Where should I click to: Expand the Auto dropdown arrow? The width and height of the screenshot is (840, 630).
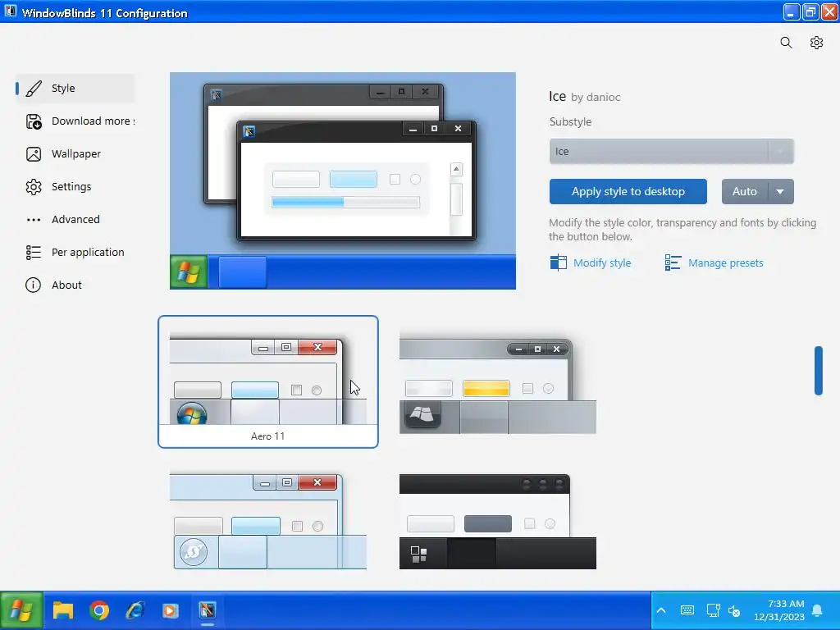point(781,192)
